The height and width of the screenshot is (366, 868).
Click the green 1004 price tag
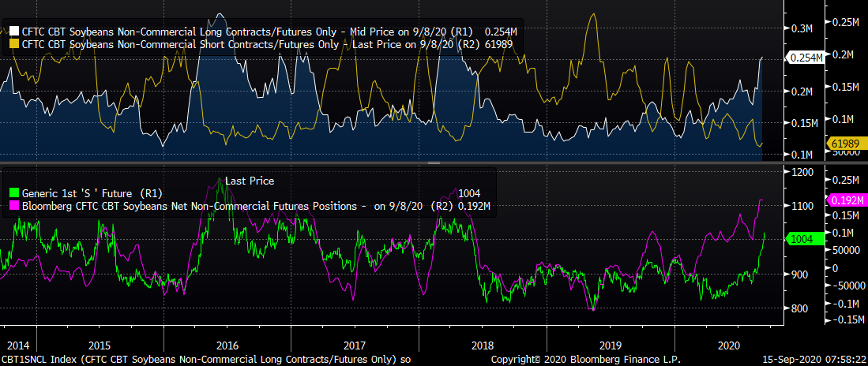click(x=802, y=239)
